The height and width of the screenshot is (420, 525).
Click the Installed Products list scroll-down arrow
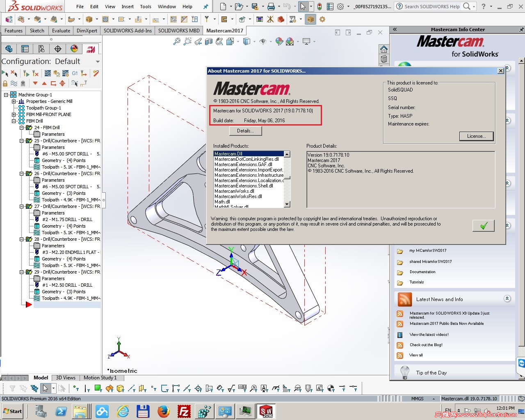(x=287, y=204)
